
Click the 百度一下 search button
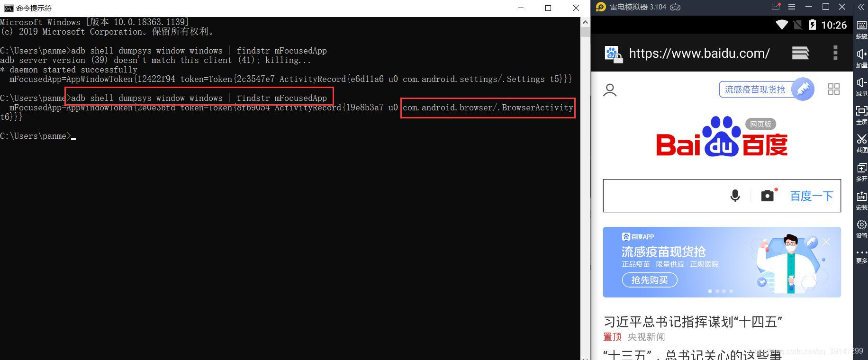point(812,196)
